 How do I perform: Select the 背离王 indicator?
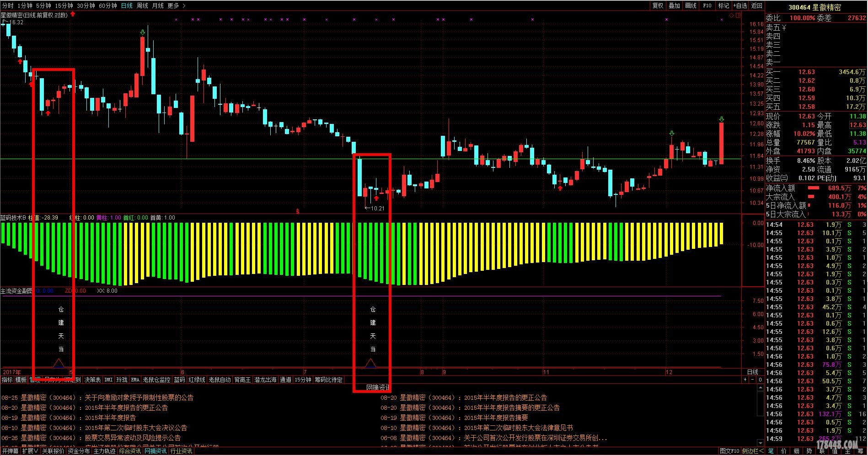pyautogui.click(x=242, y=380)
